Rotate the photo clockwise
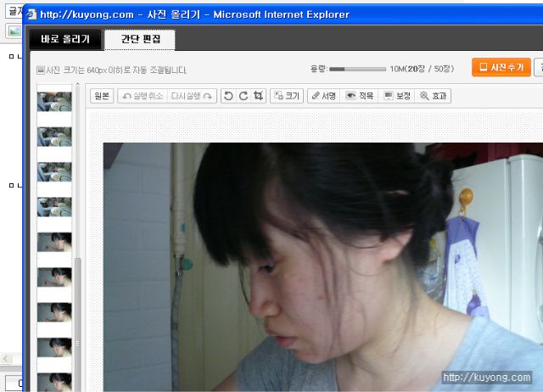Viewport: 543px width, 392px height. tap(244, 96)
